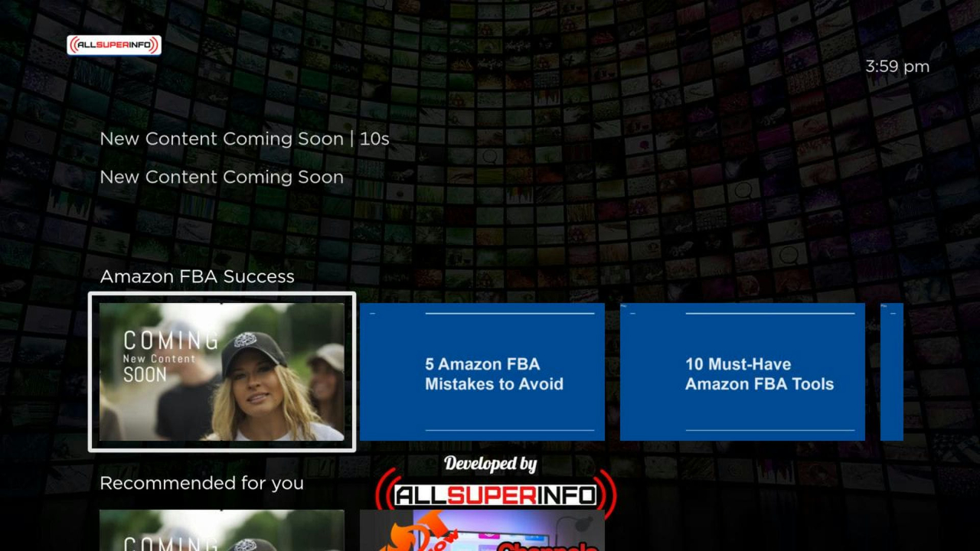980x551 pixels.
Task: Open Coming Soon thumbnail under Recommended for you
Action: [222, 530]
